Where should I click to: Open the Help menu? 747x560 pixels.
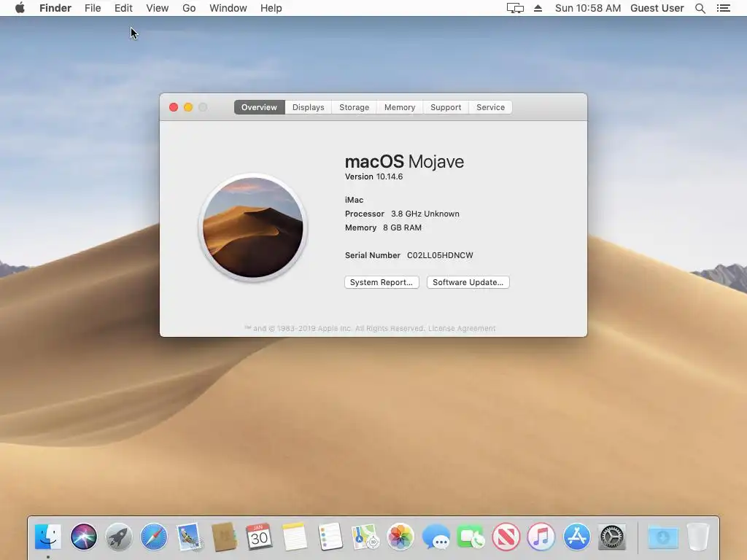(x=271, y=8)
